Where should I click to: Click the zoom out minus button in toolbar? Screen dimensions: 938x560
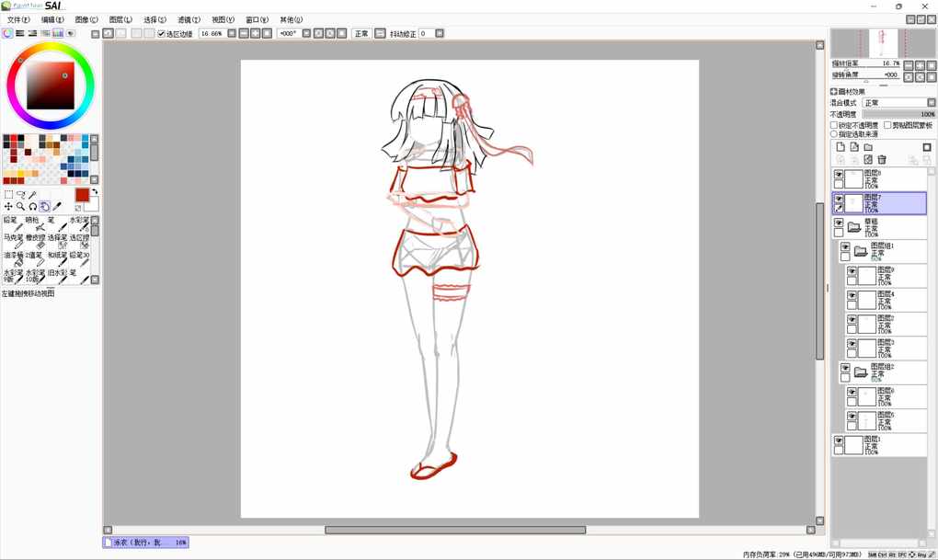(244, 33)
